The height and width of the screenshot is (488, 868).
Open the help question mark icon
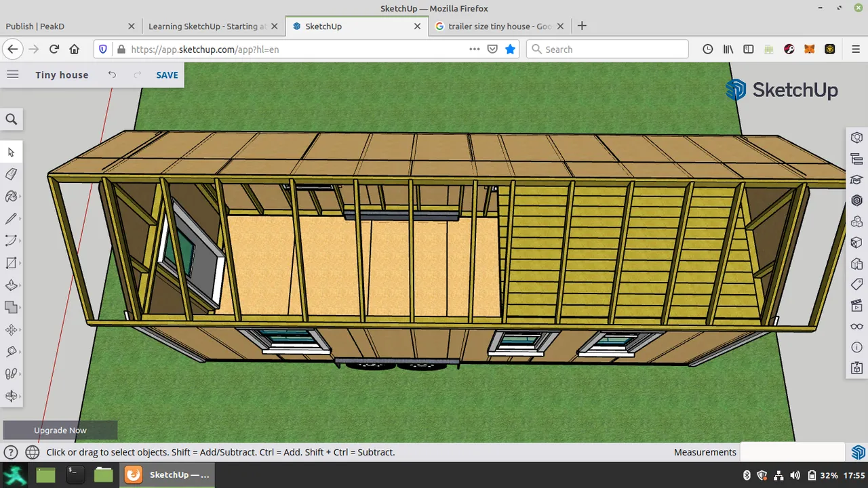(10, 452)
